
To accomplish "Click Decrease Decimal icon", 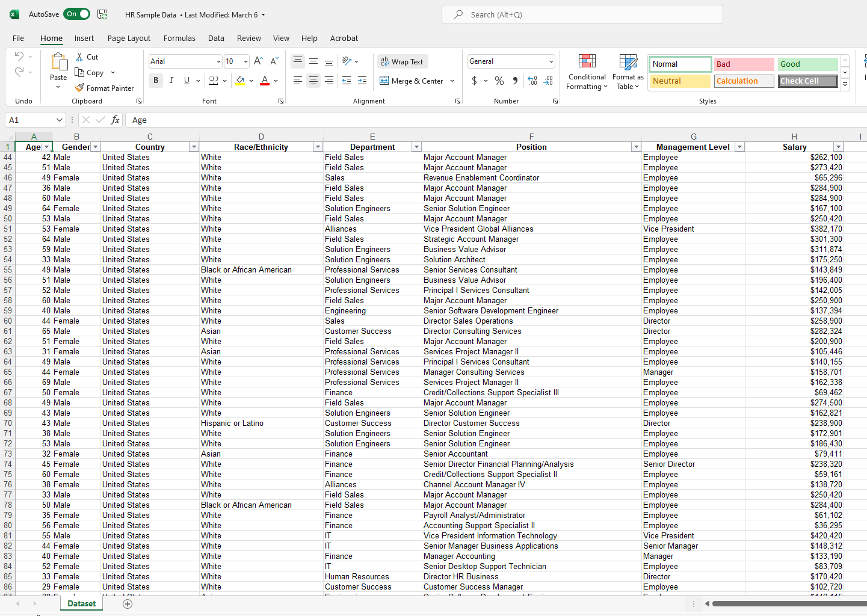I will (548, 81).
